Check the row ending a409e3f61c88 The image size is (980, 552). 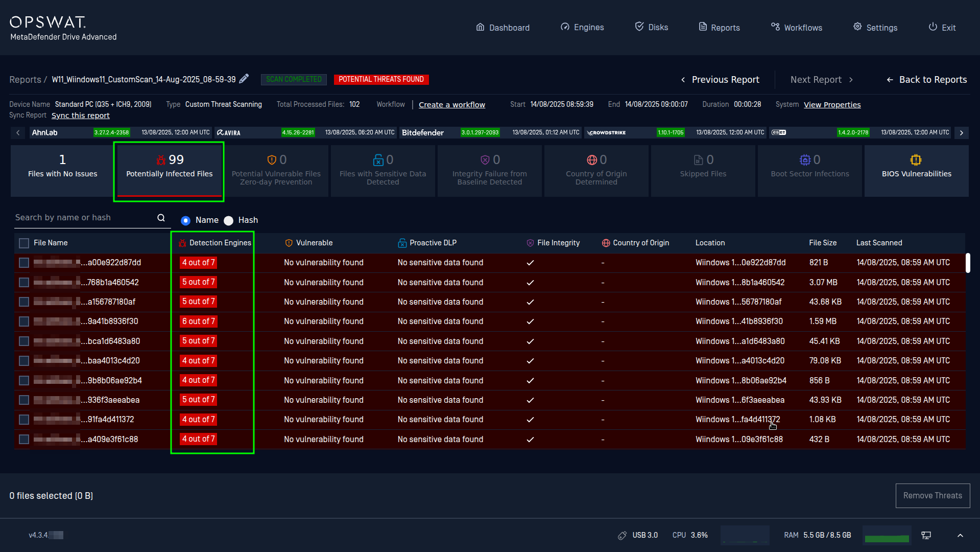(24, 439)
